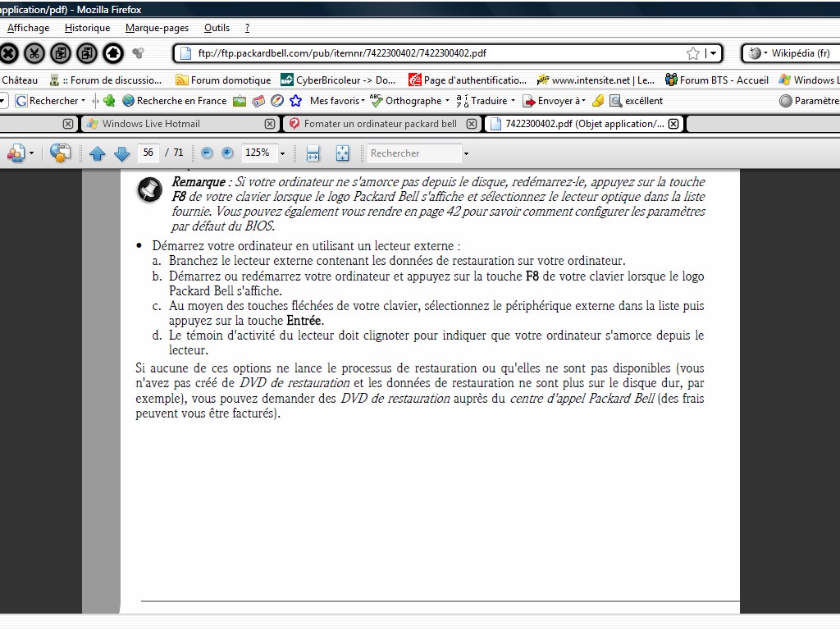Go to next PDF page arrow
Viewport: 840px width, 630px height.
click(x=121, y=153)
